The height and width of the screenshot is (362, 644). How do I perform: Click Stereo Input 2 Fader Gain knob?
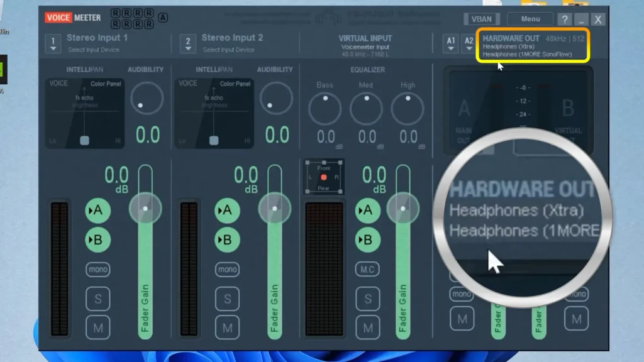point(274,209)
